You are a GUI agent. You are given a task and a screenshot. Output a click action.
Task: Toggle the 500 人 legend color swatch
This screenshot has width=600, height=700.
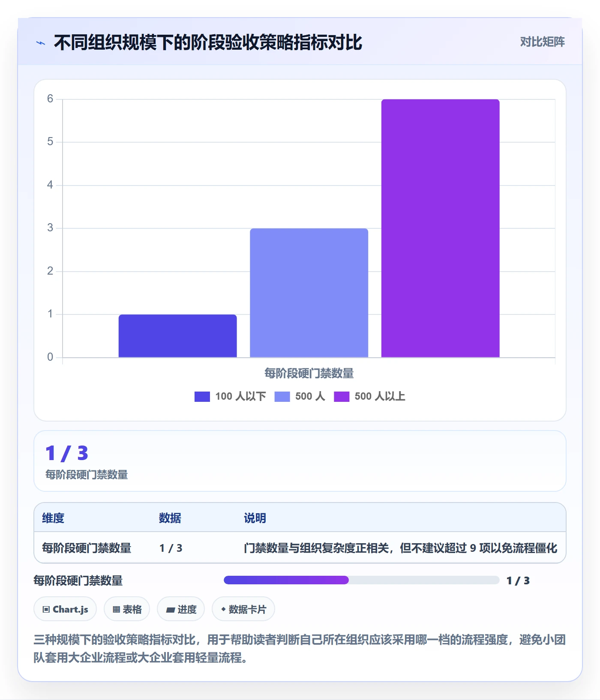tap(282, 397)
